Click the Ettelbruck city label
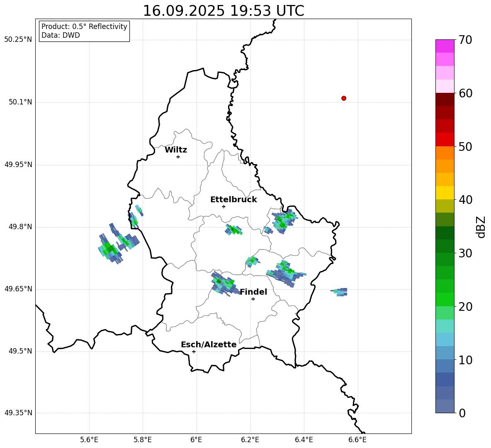Image resolution: width=491 pixels, height=448 pixels. 233,200
